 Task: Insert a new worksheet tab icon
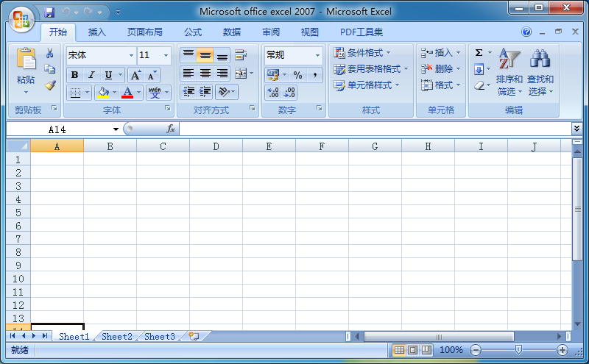click(194, 336)
